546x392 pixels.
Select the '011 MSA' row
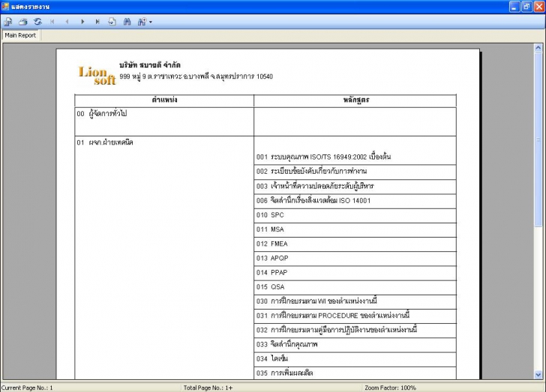coord(355,230)
